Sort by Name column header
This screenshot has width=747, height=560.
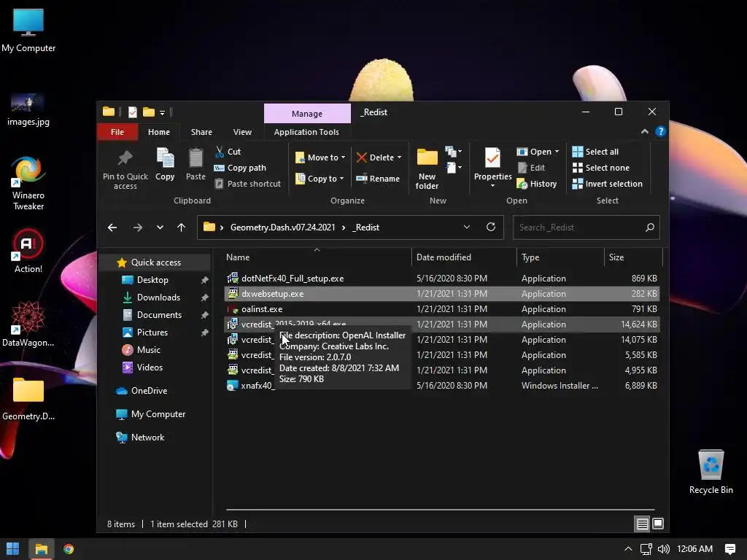(x=317, y=257)
